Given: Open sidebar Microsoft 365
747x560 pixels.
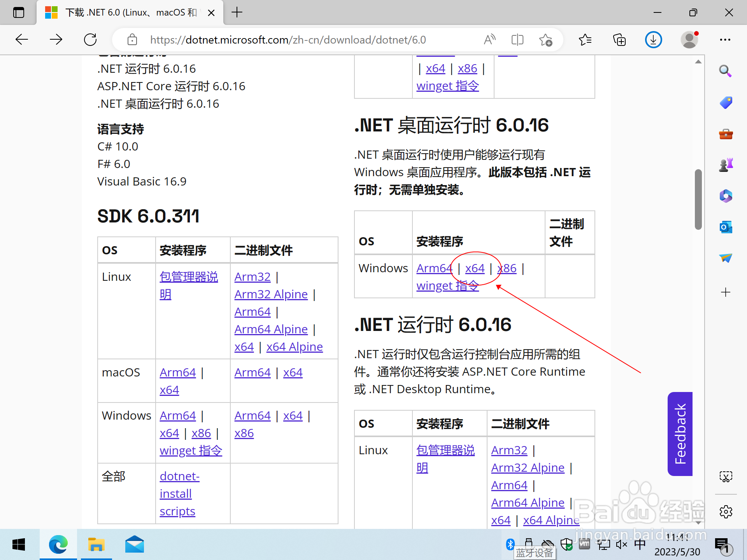Looking at the screenshot, I should click(x=726, y=196).
